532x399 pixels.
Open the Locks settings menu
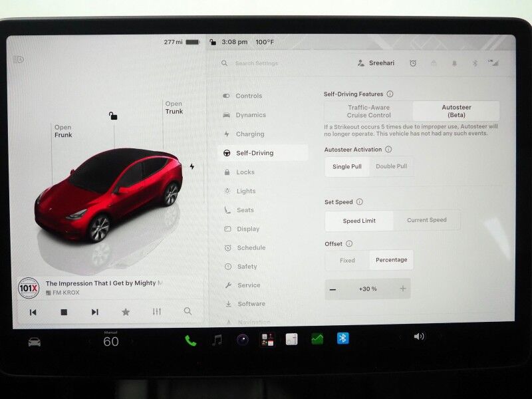(x=239, y=172)
